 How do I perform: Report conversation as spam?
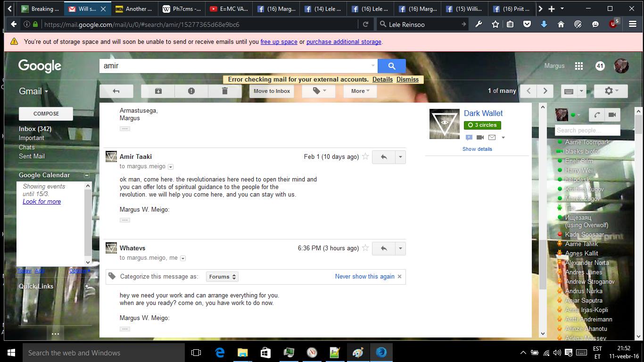pyautogui.click(x=191, y=91)
